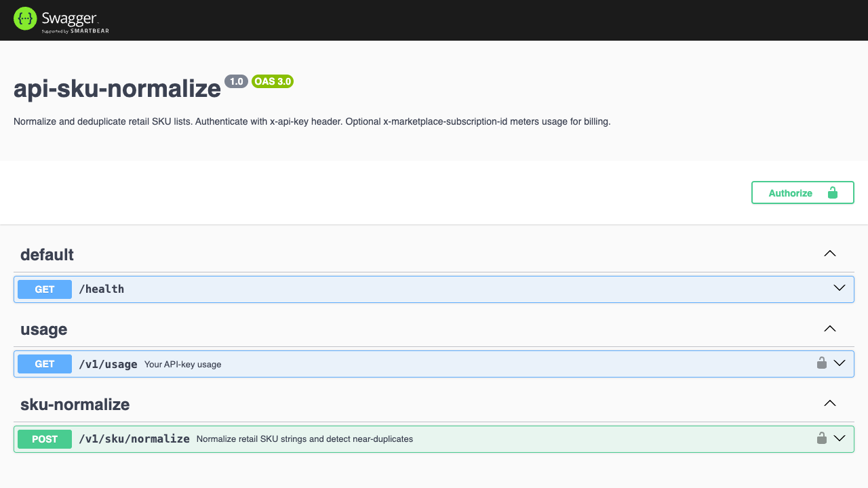Expand the /v1/usage operation chevron
Screen dimensions: 868x488
click(840, 363)
